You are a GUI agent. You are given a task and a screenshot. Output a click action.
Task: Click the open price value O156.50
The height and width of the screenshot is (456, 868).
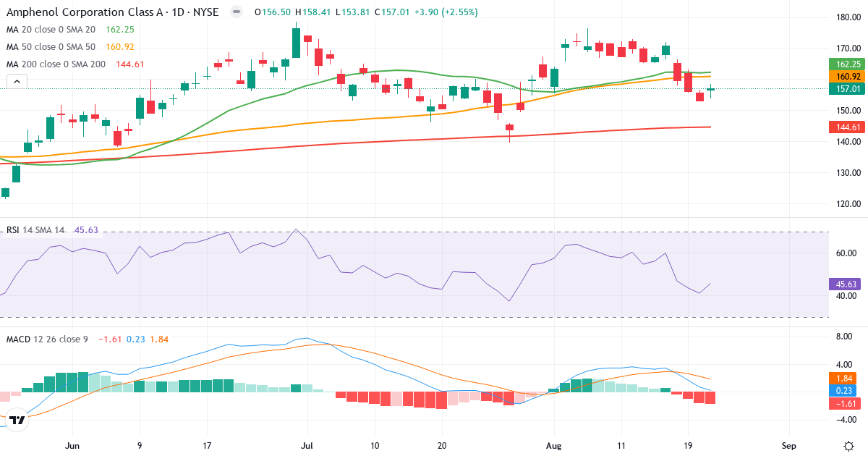(x=274, y=12)
